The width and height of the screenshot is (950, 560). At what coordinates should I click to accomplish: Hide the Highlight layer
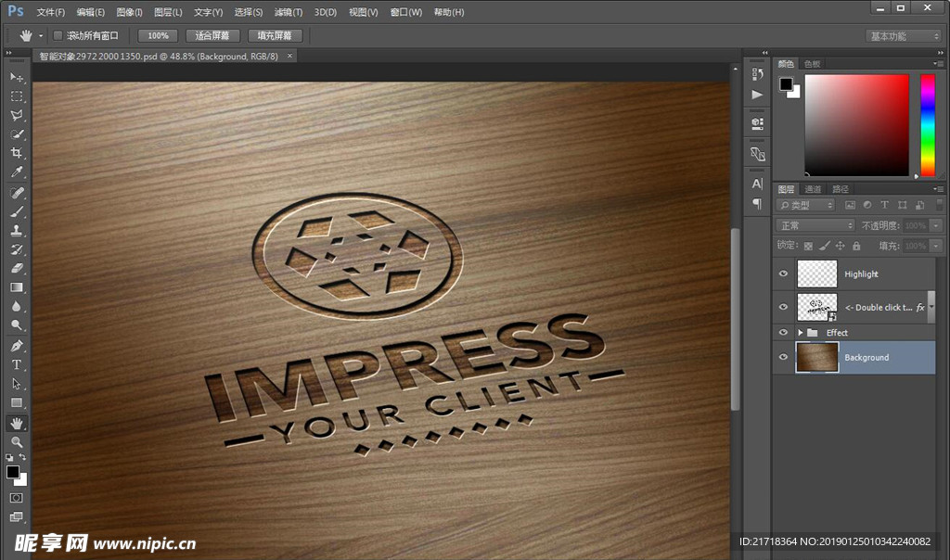tap(783, 274)
